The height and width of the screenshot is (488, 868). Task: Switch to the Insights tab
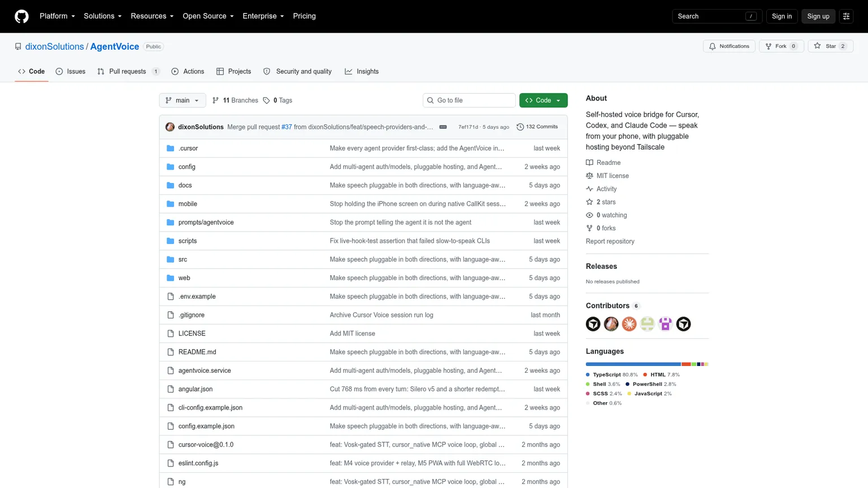click(362, 72)
